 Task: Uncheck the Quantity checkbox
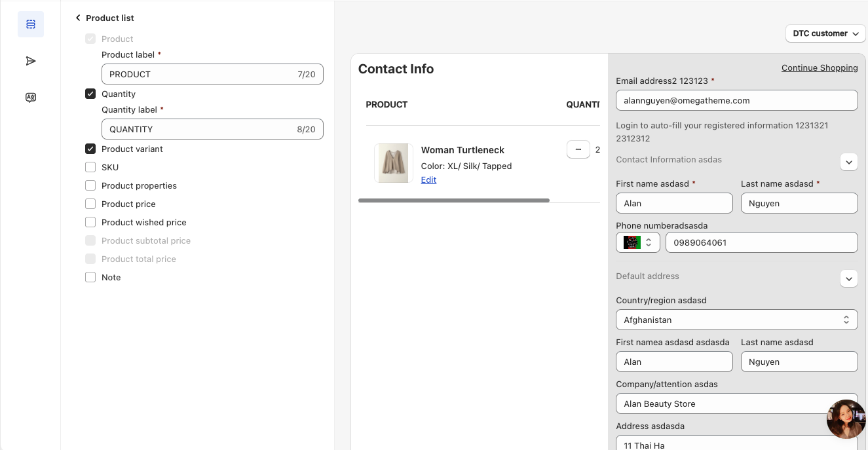coord(90,94)
